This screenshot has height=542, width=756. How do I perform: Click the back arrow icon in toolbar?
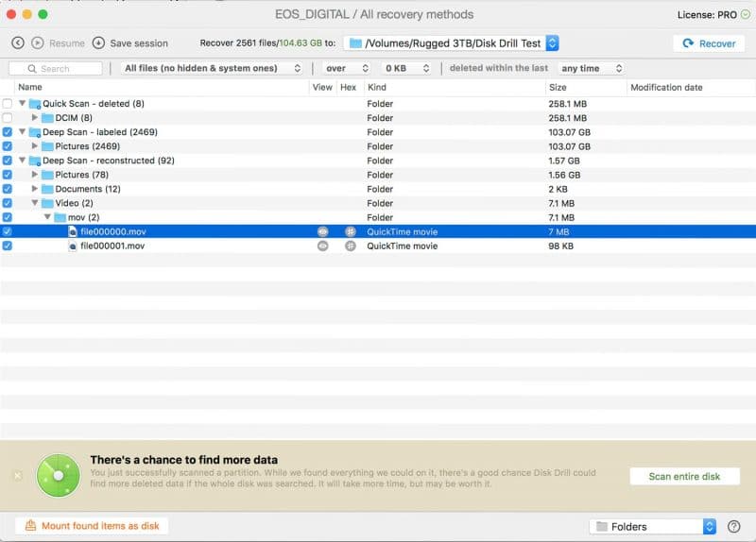tap(18, 42)
